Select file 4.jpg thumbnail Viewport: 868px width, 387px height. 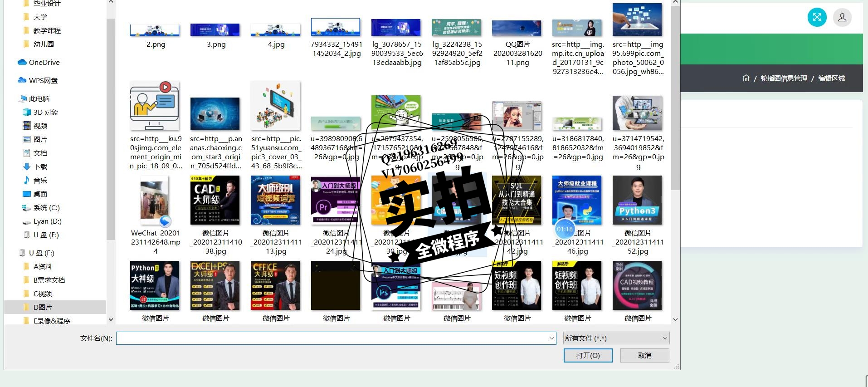(276, 30)
